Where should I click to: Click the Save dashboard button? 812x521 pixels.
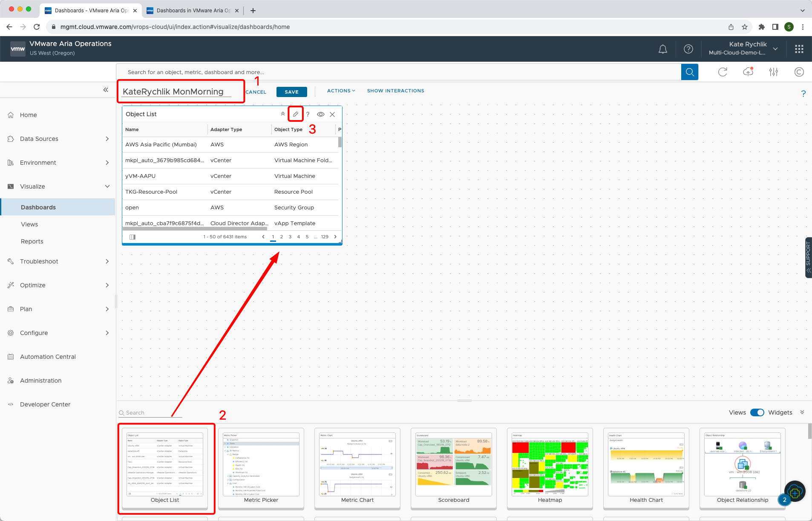coord(291,92)
